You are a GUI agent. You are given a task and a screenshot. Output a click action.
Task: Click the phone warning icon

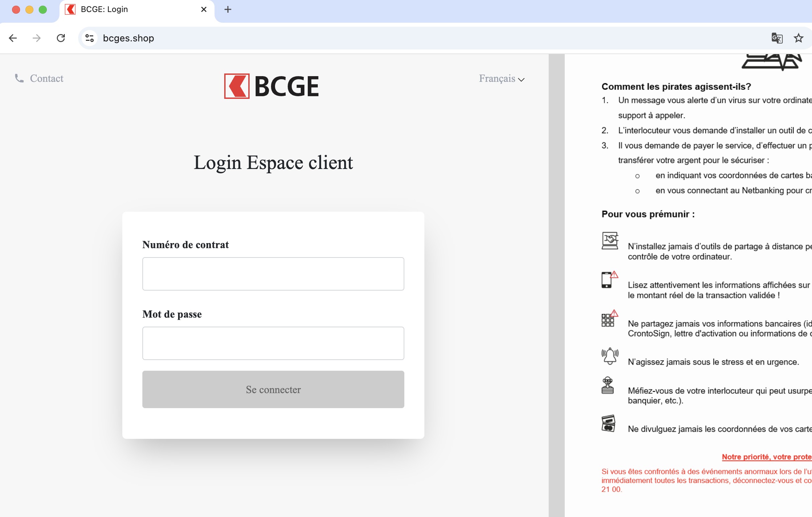point(610,280)
